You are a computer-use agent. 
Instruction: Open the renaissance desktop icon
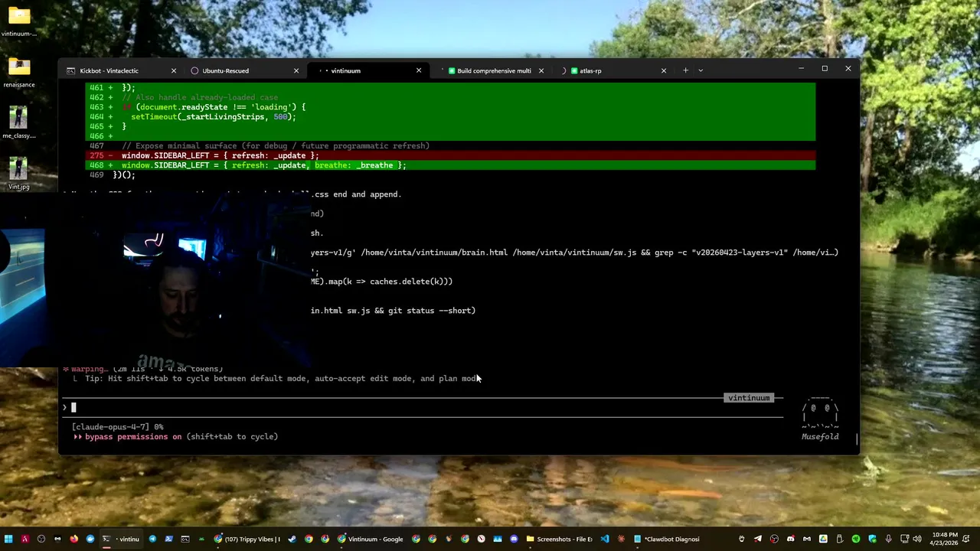pyautogui.click(x=19, y=73)
